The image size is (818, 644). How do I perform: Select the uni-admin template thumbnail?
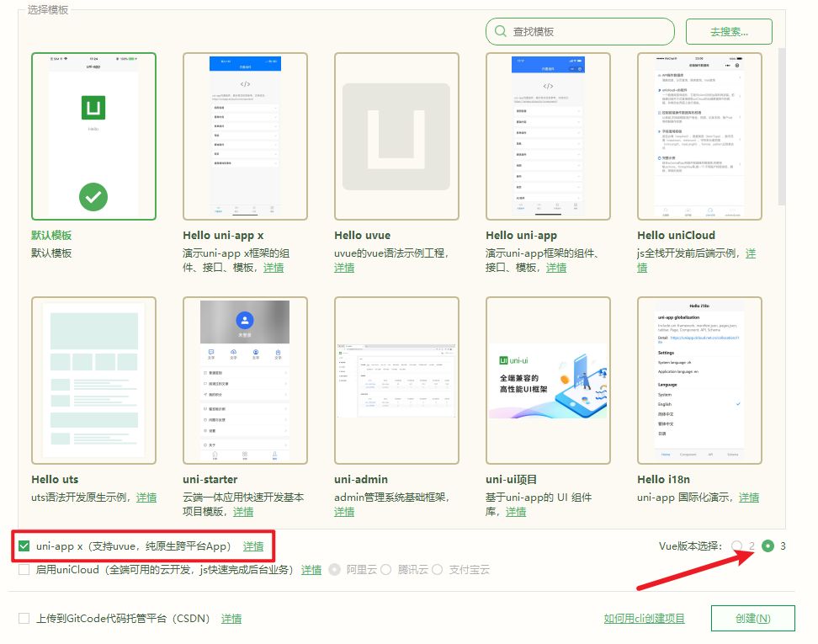396,381
